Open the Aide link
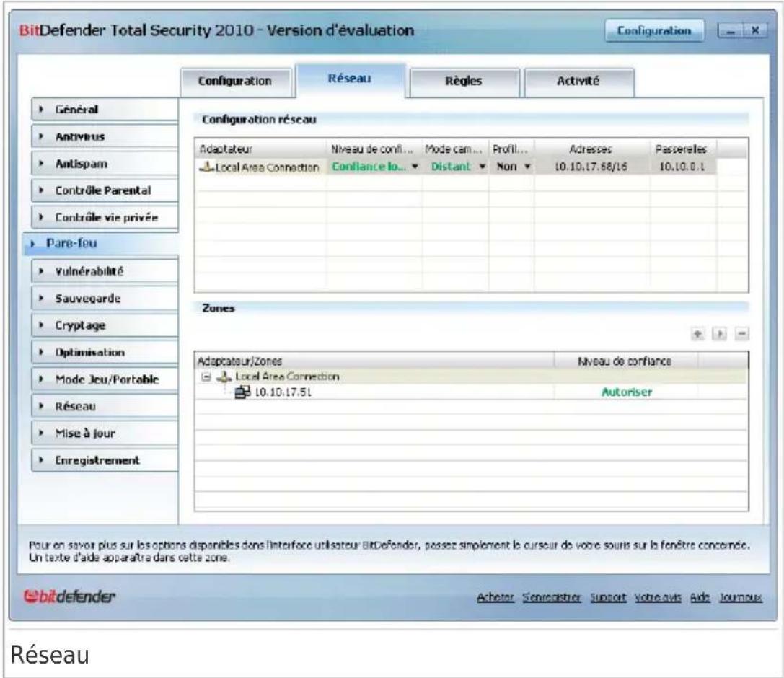 tap(700, 597)
